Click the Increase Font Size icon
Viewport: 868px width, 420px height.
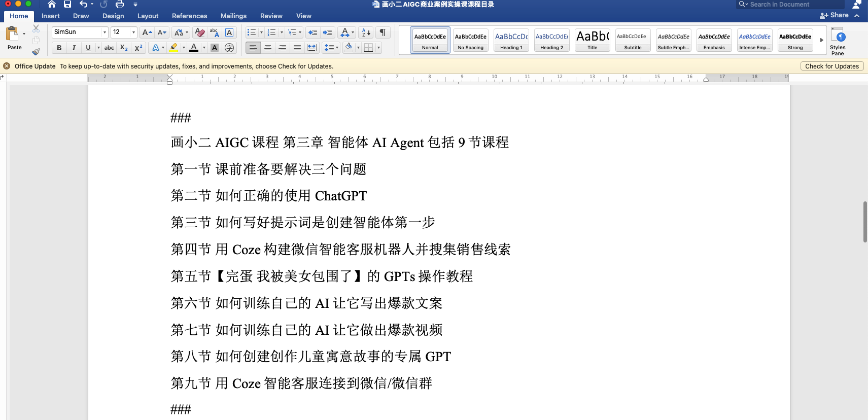click(147, 32)
